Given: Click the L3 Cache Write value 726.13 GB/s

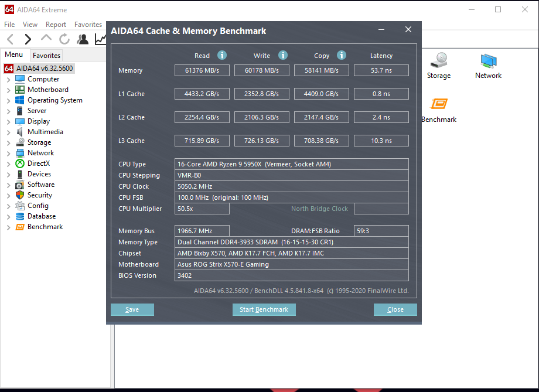Looking at the screenshot, I should click(262, 141).
